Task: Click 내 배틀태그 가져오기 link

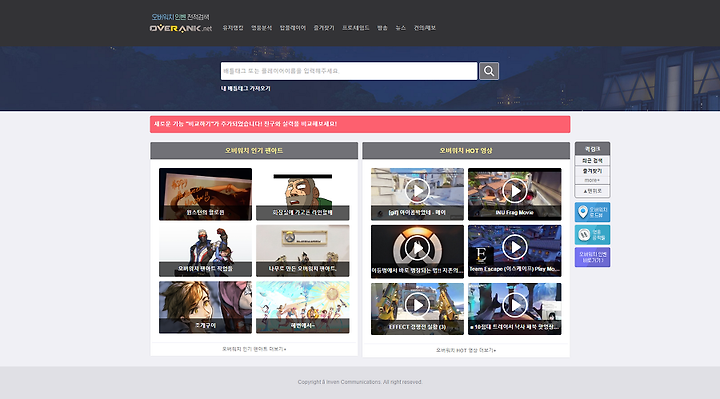Action: coord(246,89)
